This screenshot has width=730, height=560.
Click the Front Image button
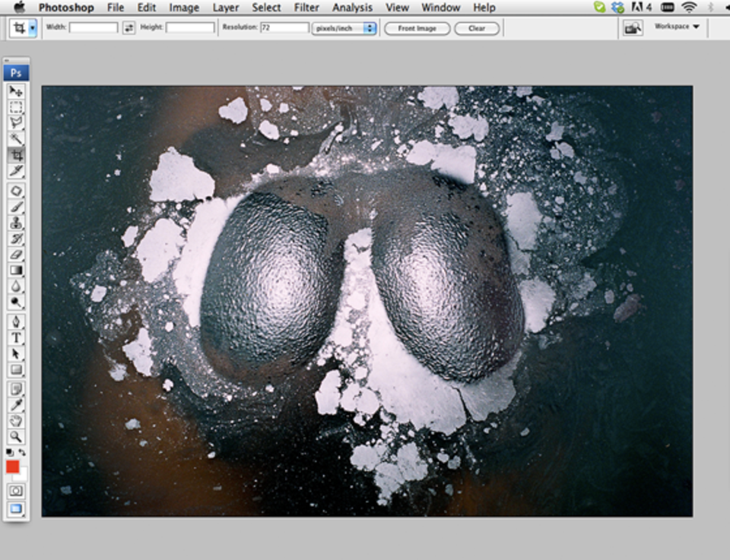click(417, 28)
